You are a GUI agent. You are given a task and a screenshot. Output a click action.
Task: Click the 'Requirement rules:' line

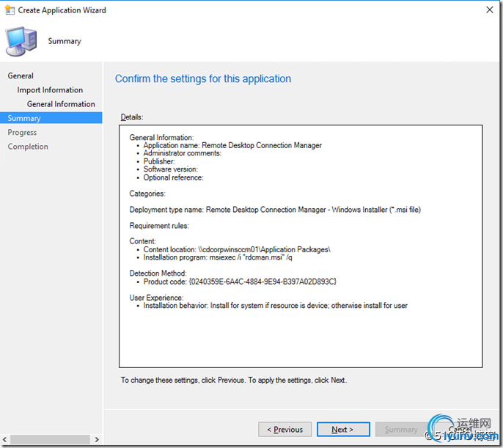[159, 225]
